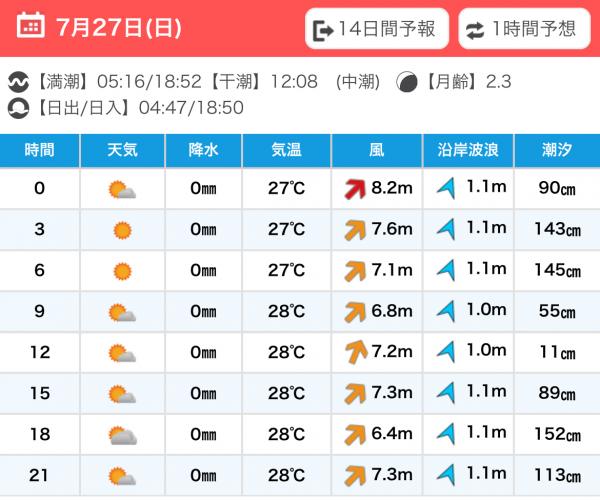Image resolution: width=600 pixels, height=500 pixels.
Task: Click the tide wave icon near 満潮
Action: (x=18, y=82)
